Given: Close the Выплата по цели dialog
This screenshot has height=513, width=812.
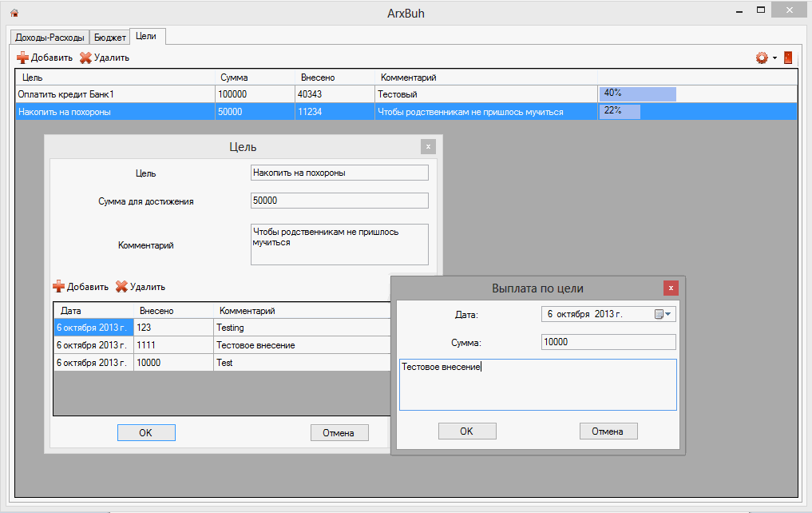Looking at the screenshot, I should coord(671,288).
